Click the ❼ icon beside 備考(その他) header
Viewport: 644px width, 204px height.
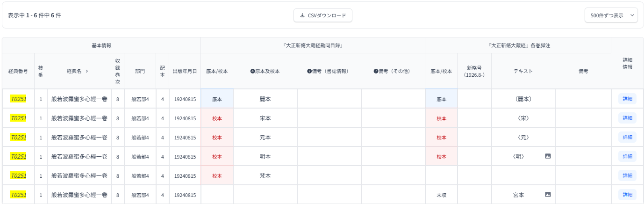375,71
